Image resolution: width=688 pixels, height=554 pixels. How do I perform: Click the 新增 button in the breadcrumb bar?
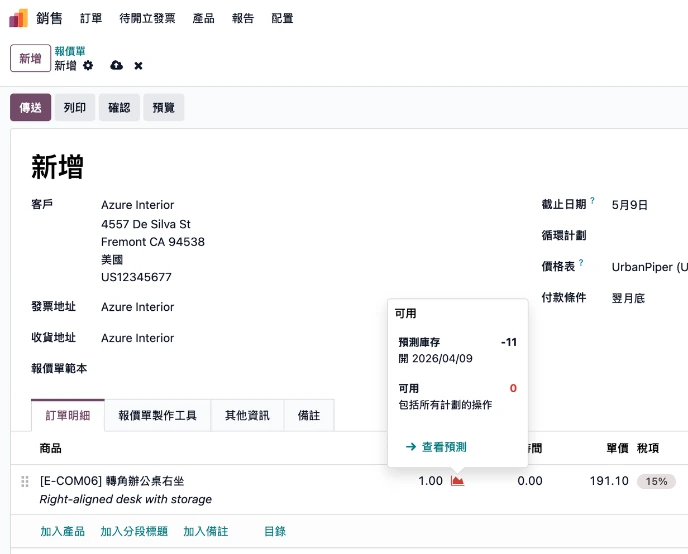pos(30,58)
